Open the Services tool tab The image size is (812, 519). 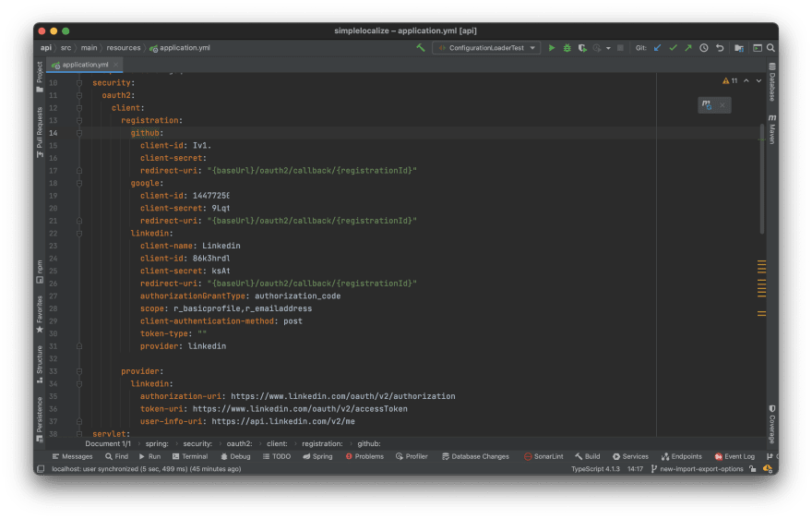[630, 457]
